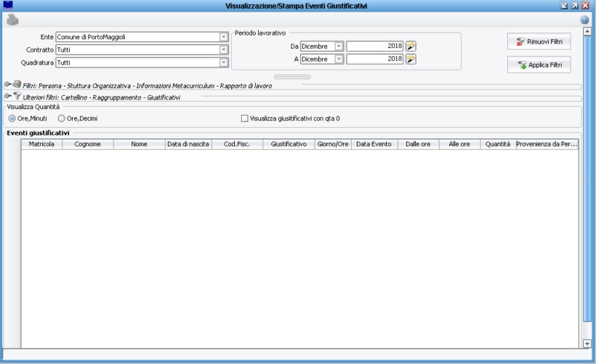The width and height of the screenshot is (596, 364).
Task: Click the Cod.Fisc. column header
Action: [237, 145]
